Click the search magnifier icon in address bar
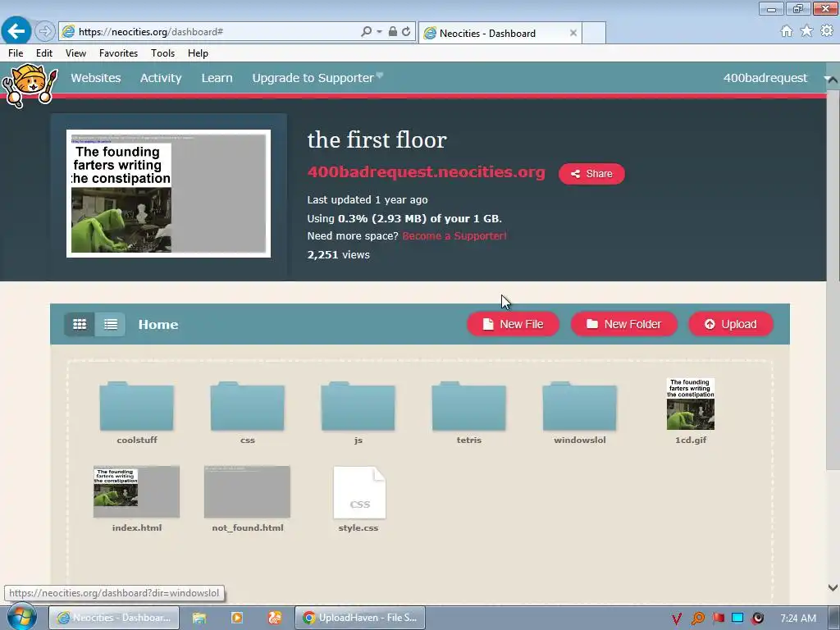This screenshot has width=840, height=630. click(366, 32)
